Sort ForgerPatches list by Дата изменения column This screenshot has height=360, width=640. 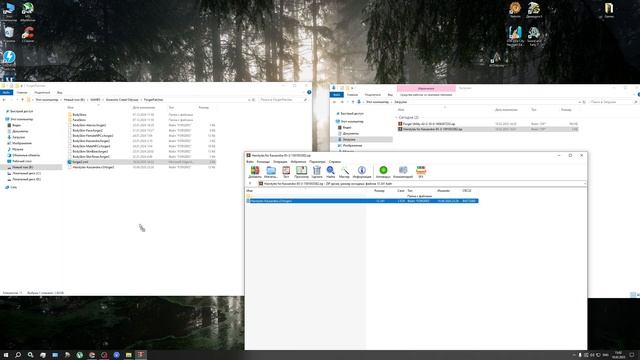[143, 107]
